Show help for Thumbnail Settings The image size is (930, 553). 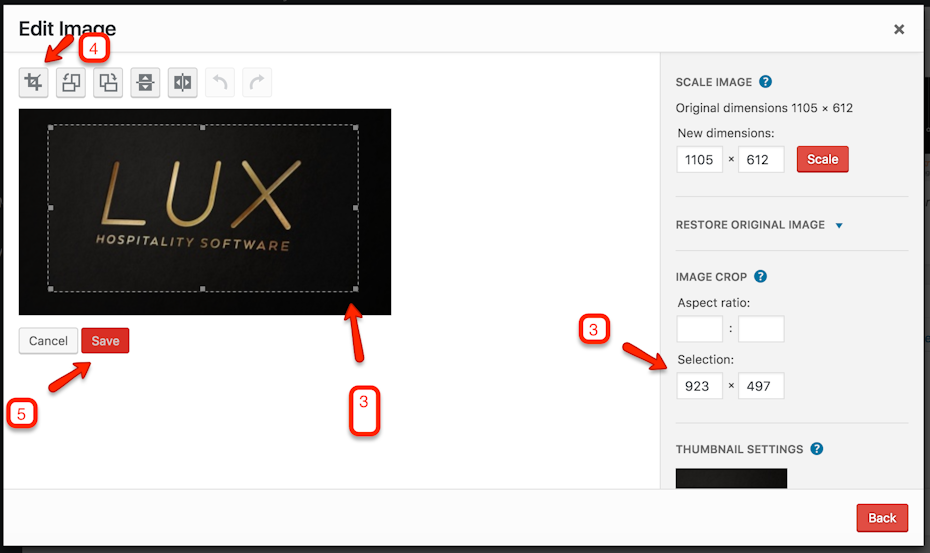pyautogui.click(x=817, y=449)
